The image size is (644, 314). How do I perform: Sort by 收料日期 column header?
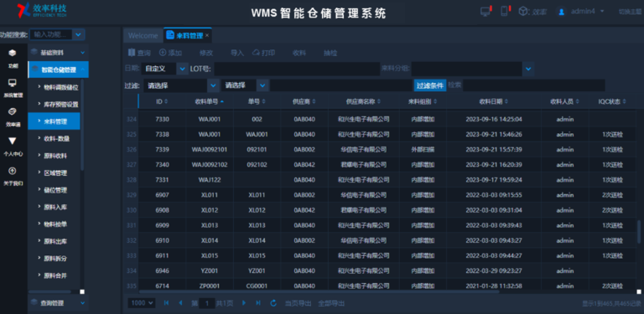pos(493,101)
